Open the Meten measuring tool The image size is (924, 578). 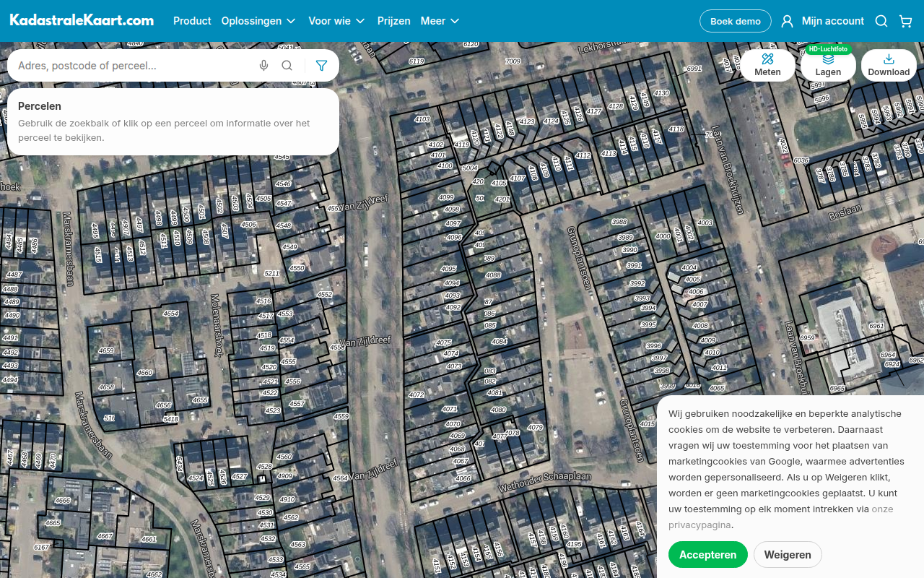[x=767, y=65]
